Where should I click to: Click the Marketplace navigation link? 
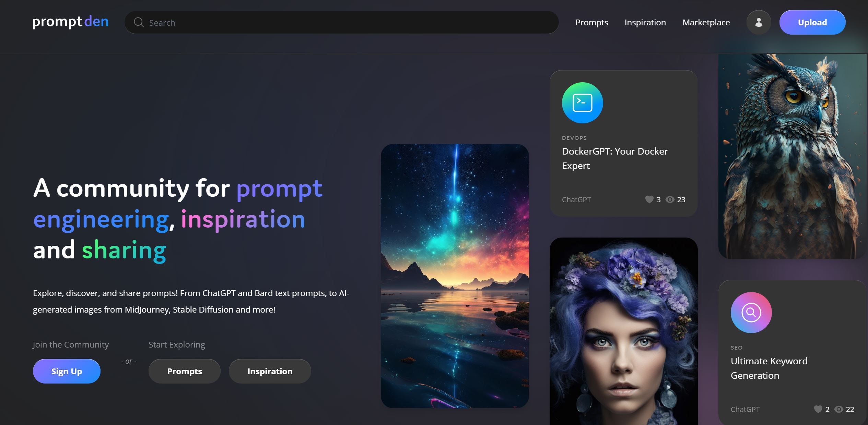click(x=706, y=22)
